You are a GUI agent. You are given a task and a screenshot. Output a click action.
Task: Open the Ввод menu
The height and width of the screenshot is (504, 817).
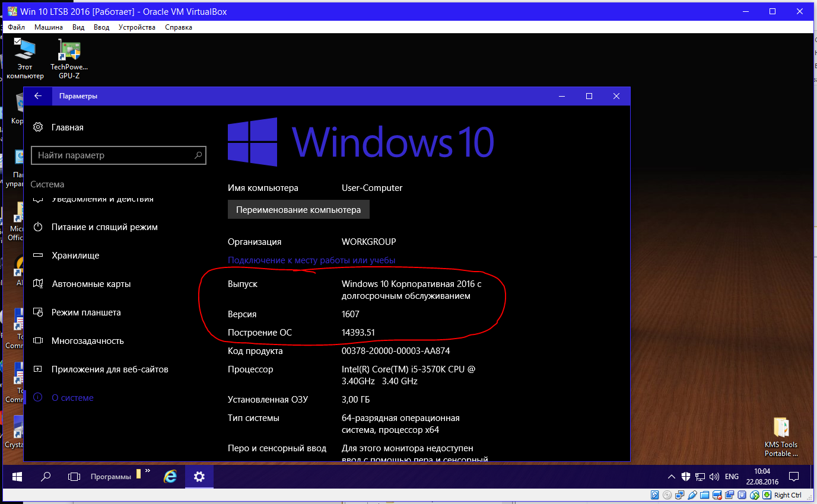(x=101, y=27)
